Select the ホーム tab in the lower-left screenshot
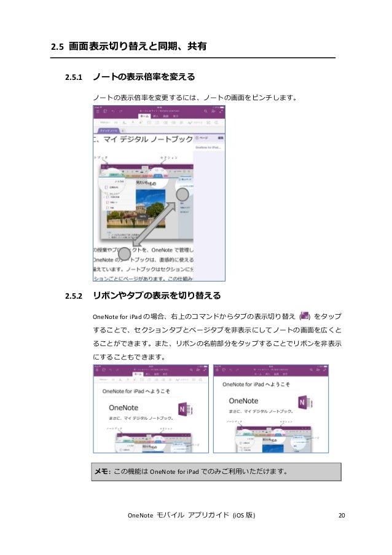The image size is (392, 555). tap(138, 374)
